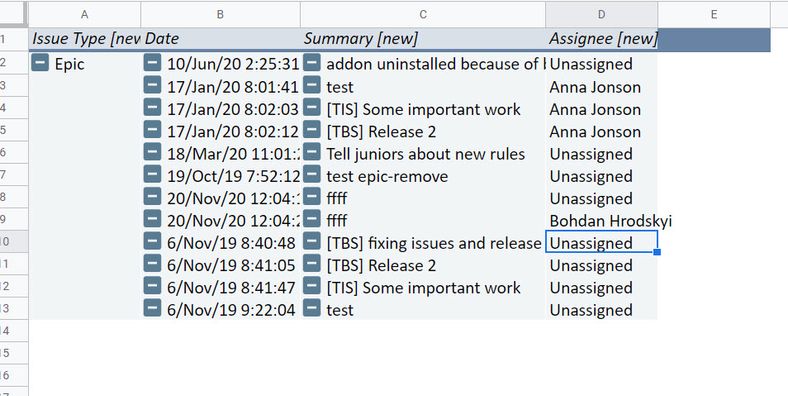Select column C header
The image size is (788, 396).
click(x=423, y=15)
